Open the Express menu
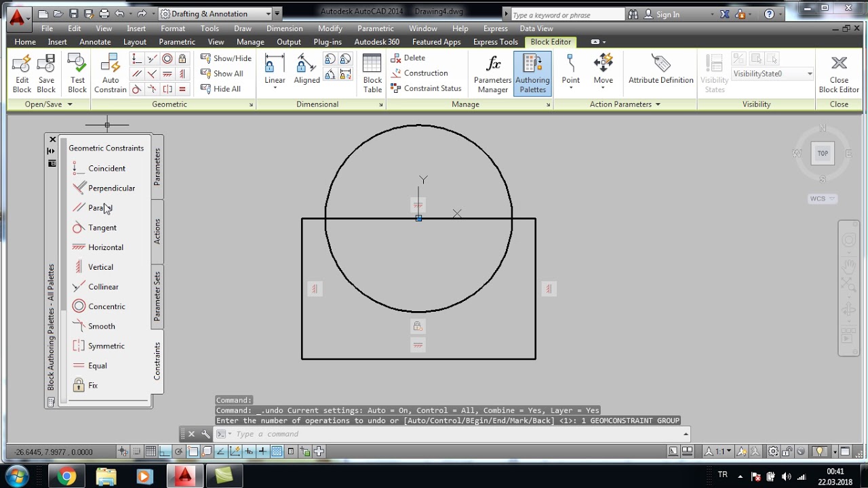868x488 pixels. (495, 28)
